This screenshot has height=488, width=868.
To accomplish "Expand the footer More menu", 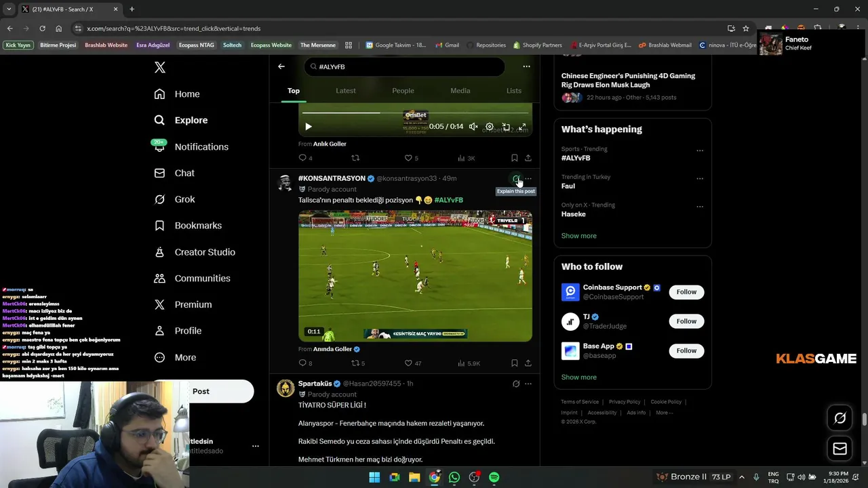I will tap(664, 413).
